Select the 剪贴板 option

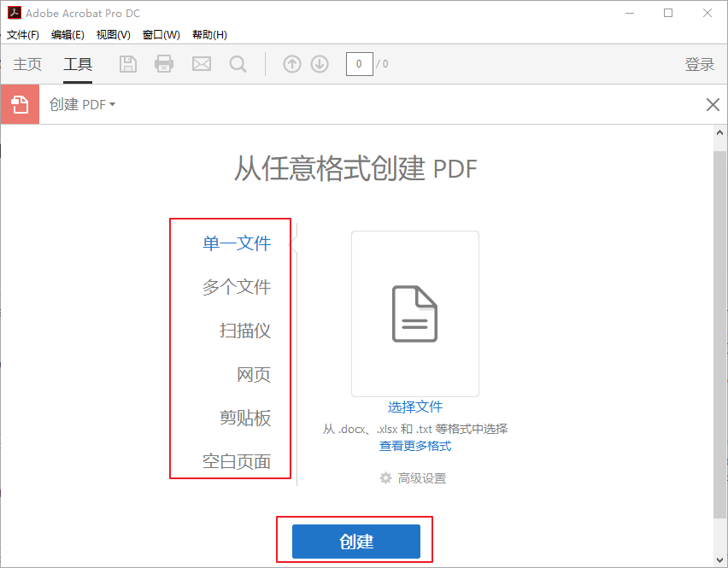(x=245, y=418)
